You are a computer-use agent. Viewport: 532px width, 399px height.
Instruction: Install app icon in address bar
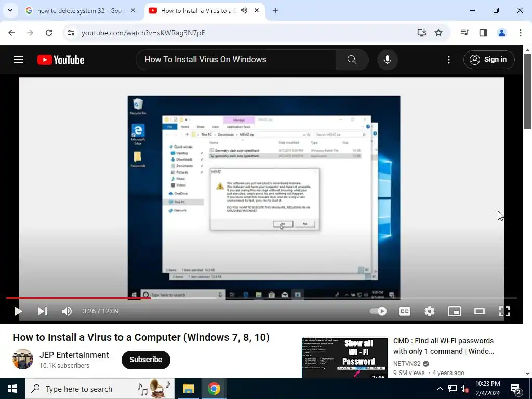pos(422,33)
